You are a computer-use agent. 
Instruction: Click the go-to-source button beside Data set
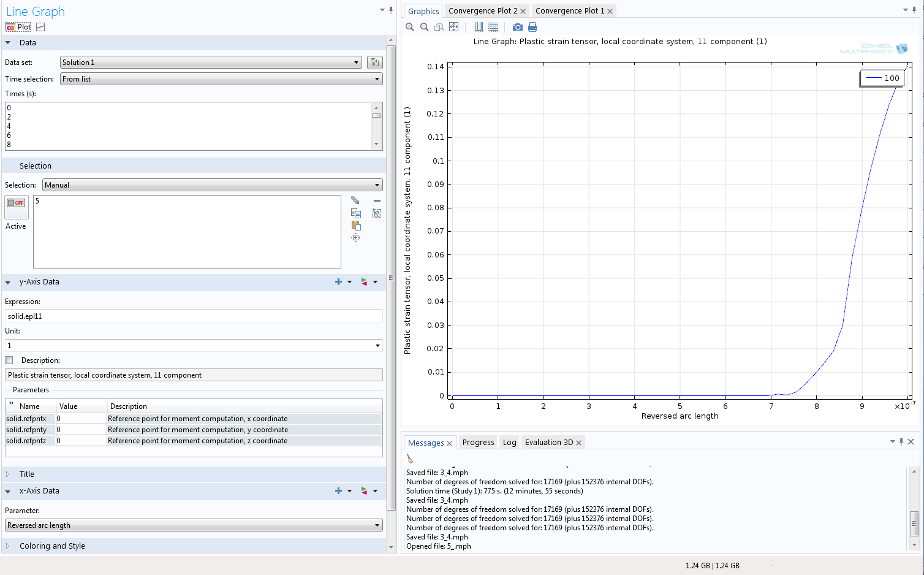pyautogui.click(x=374, y=63)
